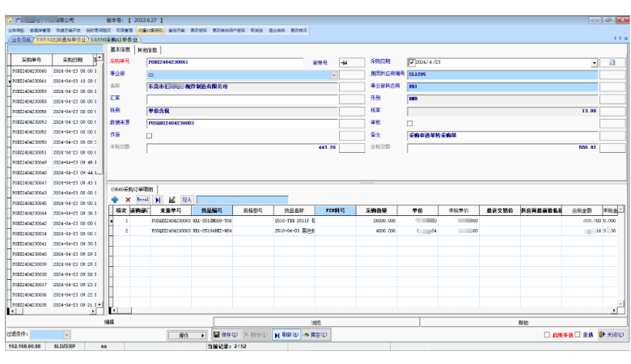Click the 采购单号 purchase number input field

pos(225,62)
